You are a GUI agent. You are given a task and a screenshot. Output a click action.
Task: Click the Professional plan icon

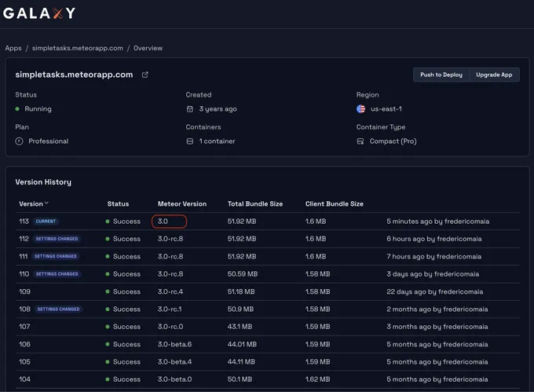(x=19, y=141)
